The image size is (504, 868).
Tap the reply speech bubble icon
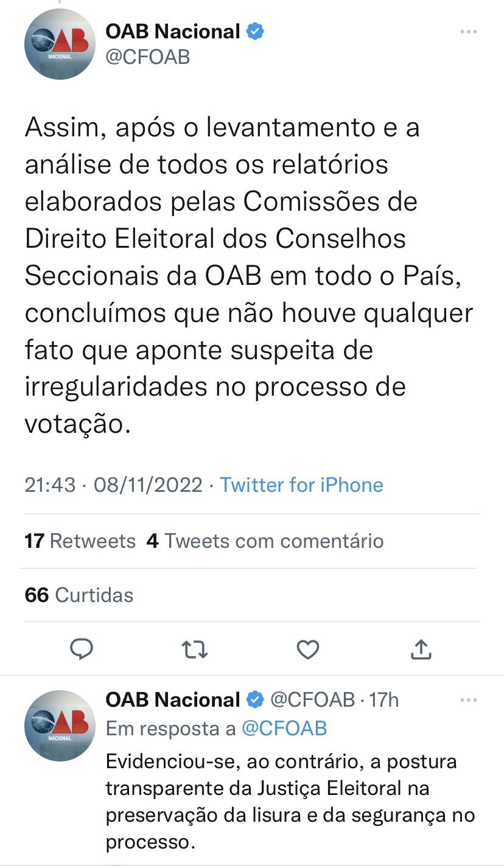coord(82,650)
